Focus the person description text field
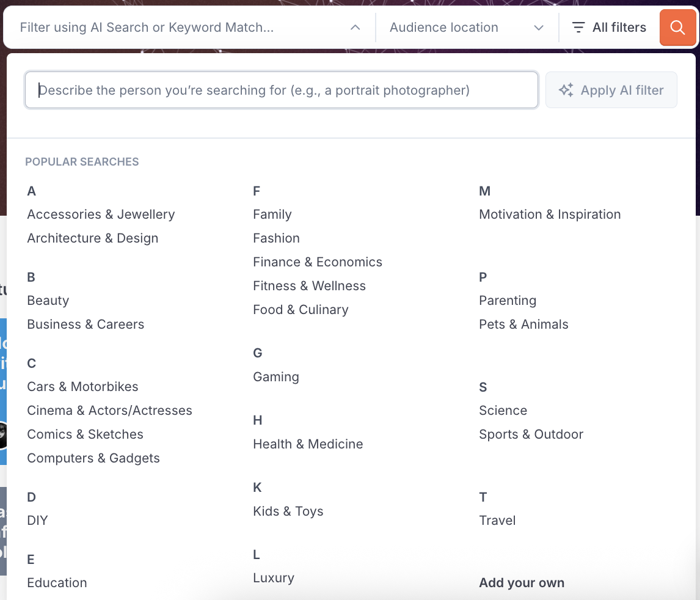This screenshot has width=700, height=600. [x=281, y=90]
